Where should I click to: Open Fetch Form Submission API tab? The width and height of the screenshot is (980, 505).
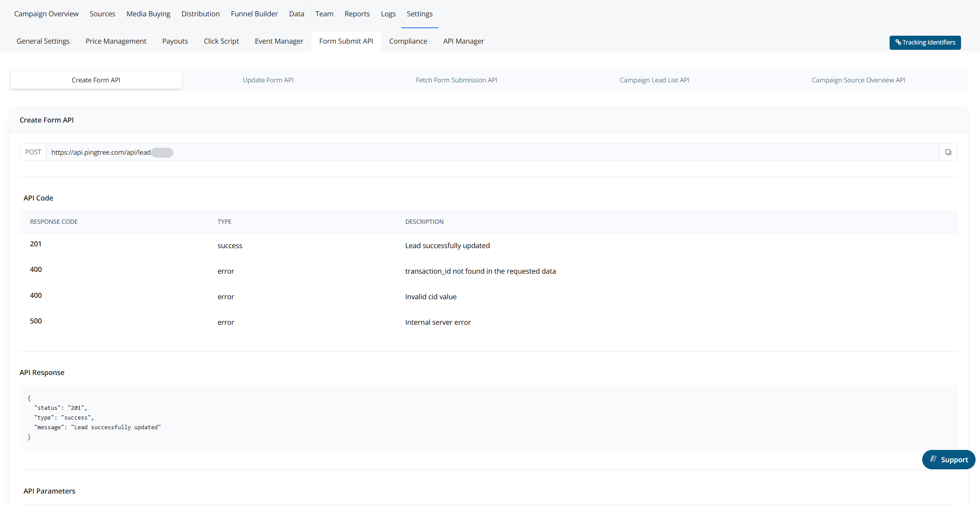(456, 80)
